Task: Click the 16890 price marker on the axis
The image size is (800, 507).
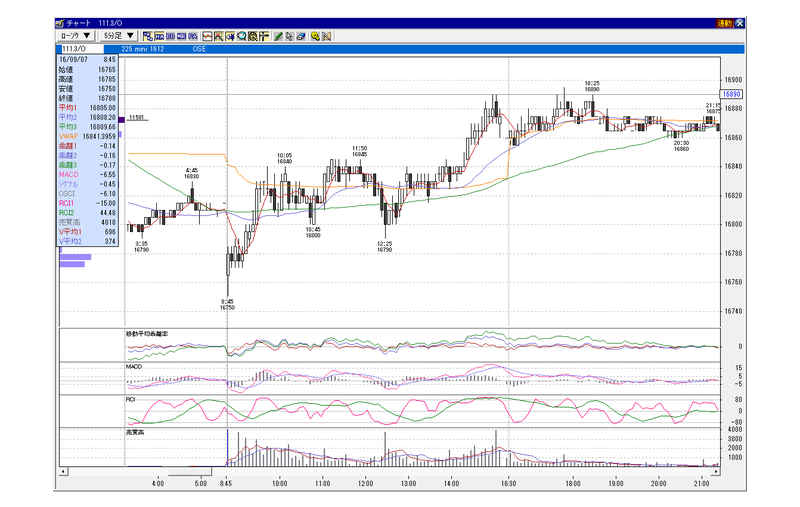Action: pos(732,94)
